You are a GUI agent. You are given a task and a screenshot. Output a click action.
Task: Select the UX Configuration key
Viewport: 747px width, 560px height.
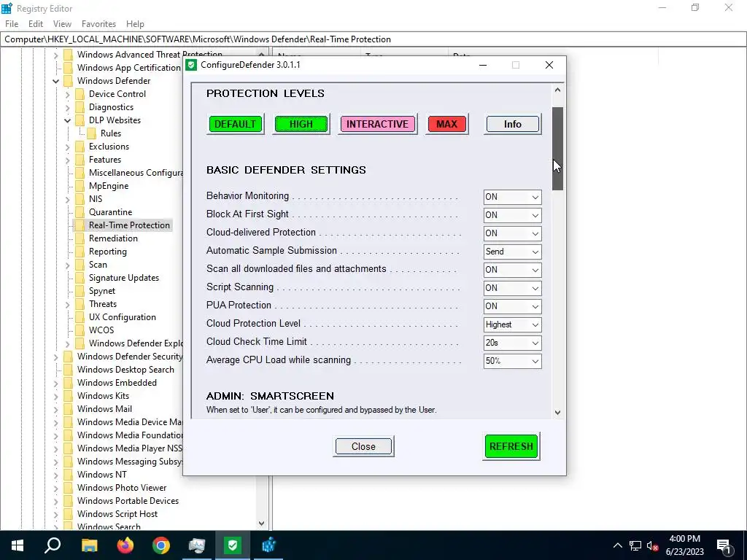coord(123,317)
